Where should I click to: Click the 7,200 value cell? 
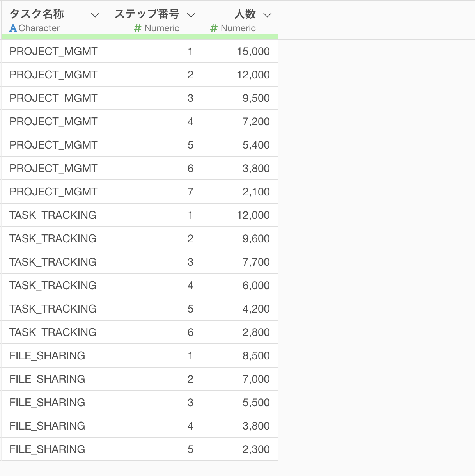(240, 121)
